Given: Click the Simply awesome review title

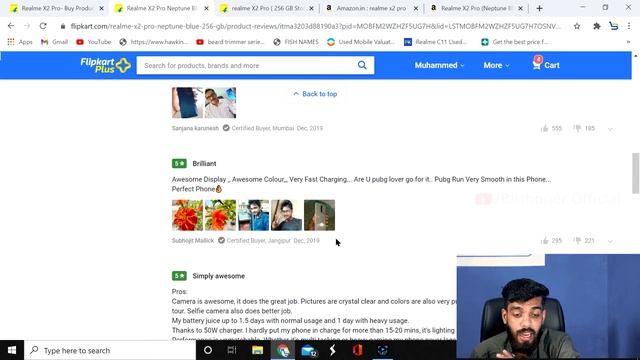Looking at the screenshot, I should [219, 276].
